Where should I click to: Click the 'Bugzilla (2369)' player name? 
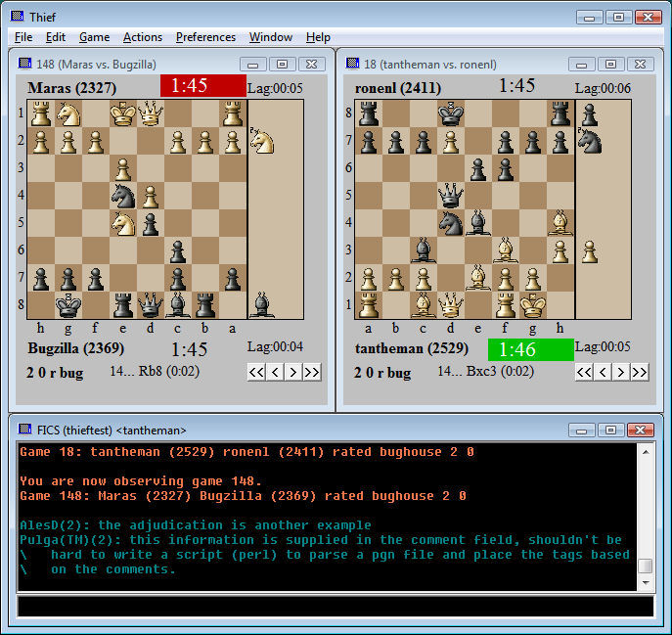point(76,348)
